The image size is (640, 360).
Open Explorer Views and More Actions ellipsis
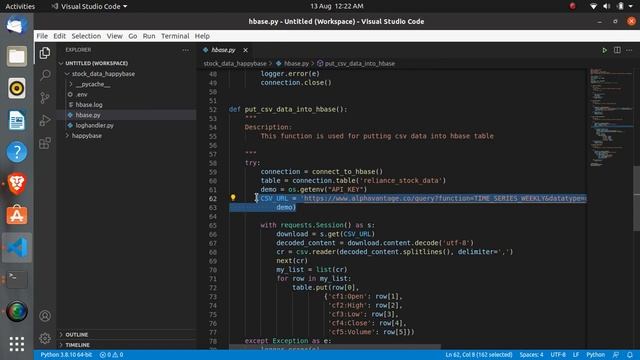186,50
